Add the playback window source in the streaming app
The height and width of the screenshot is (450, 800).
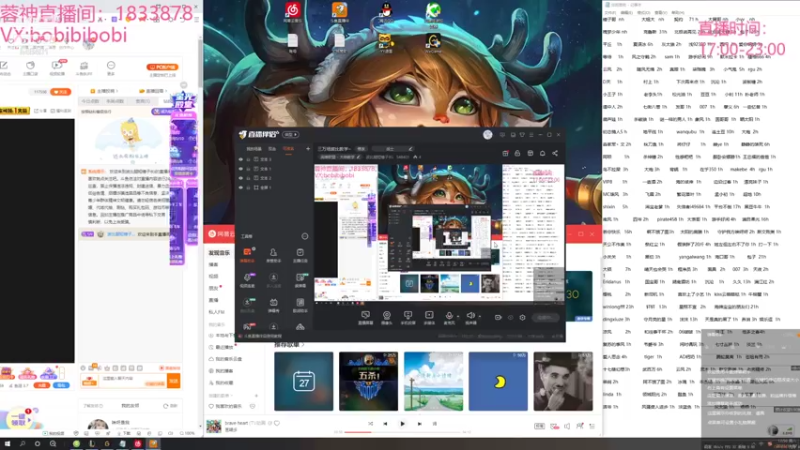429,317
